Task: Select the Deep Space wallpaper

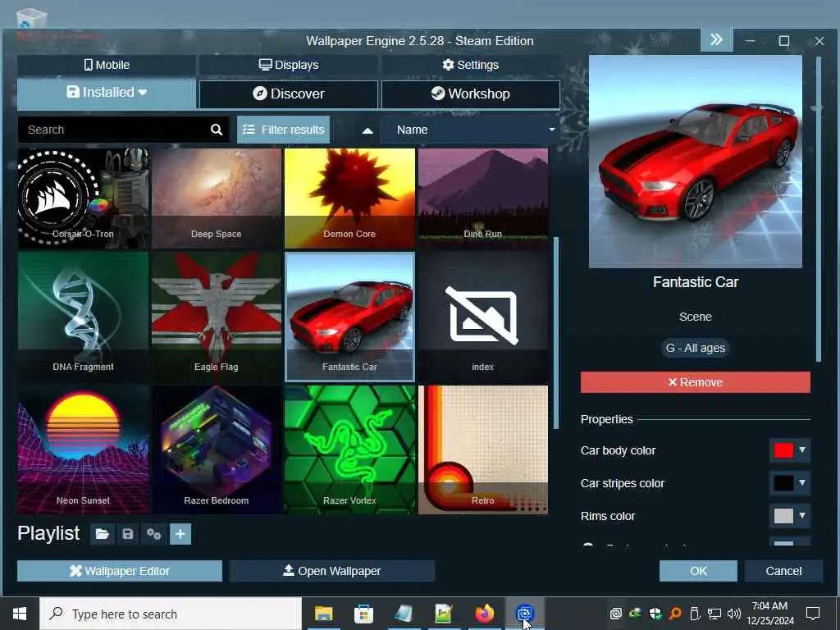Action: pyautogui.click(x=217, y=199)
